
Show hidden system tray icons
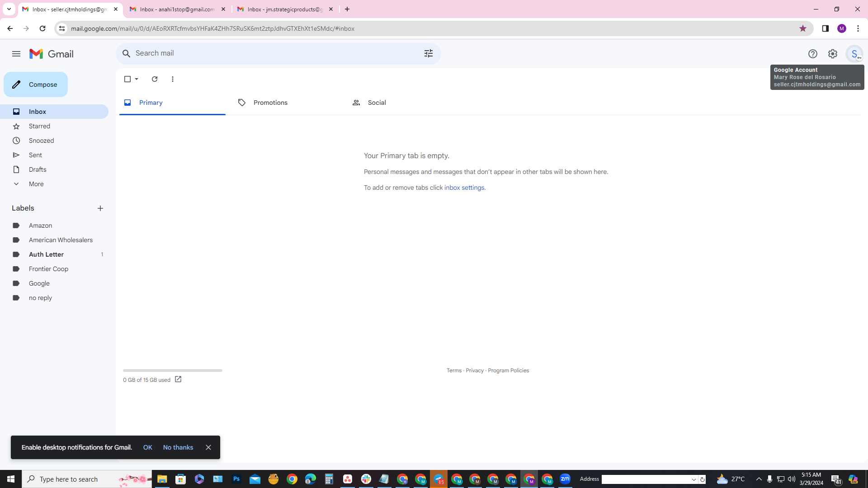(x=759, y=479)
